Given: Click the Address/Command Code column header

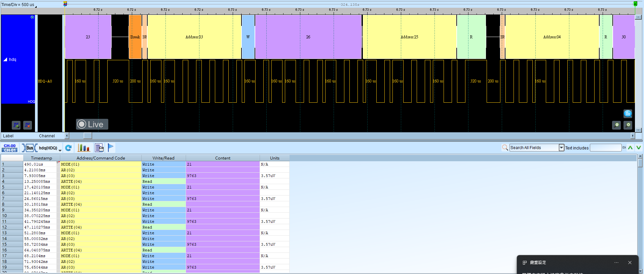Looking at the screenshot, I should point(101,158).
